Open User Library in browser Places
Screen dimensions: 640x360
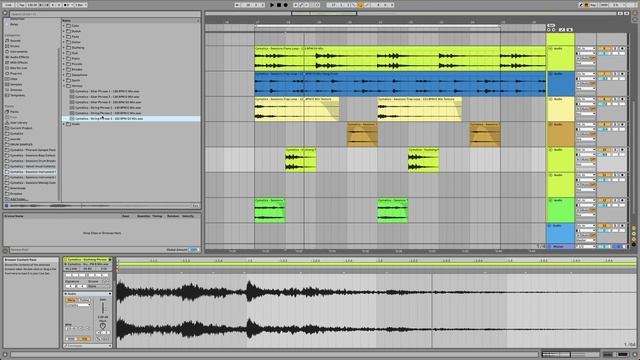click(18, 122)
